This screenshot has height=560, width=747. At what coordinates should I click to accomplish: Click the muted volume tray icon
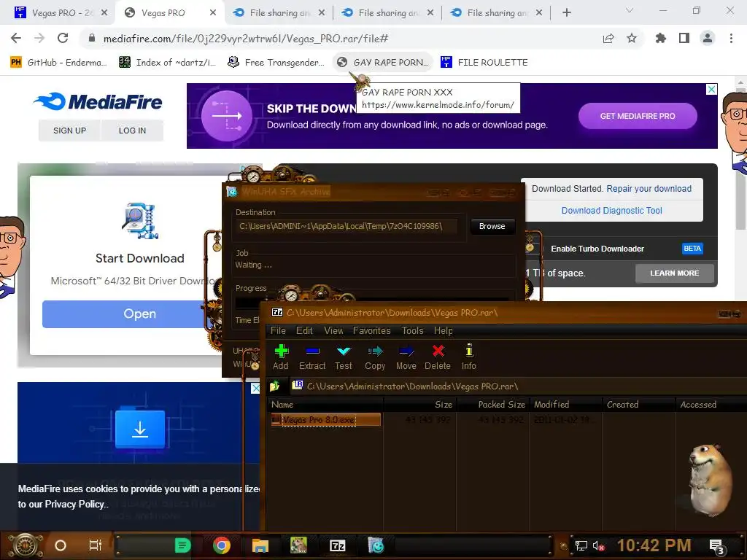pyautogui.click(x=598, y=545)
